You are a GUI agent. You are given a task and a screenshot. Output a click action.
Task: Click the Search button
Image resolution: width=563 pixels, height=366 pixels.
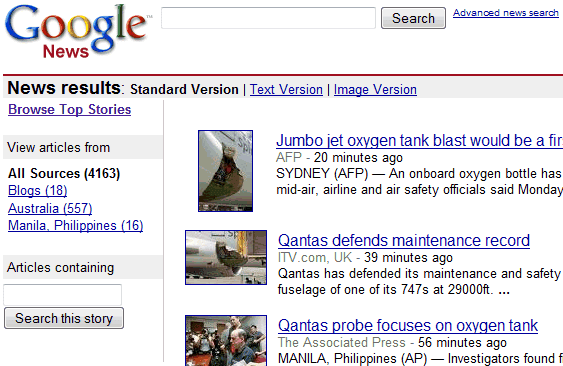tap(413, 18)
